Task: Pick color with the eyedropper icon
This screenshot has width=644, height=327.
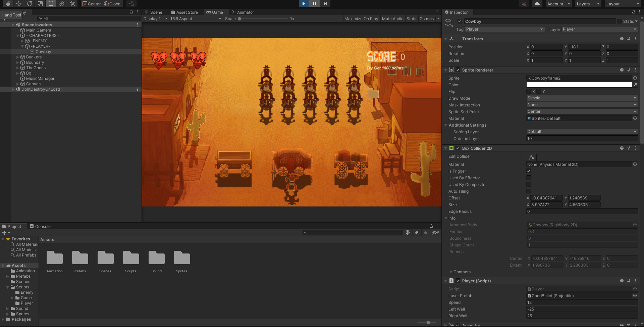Action: point(635,85)
